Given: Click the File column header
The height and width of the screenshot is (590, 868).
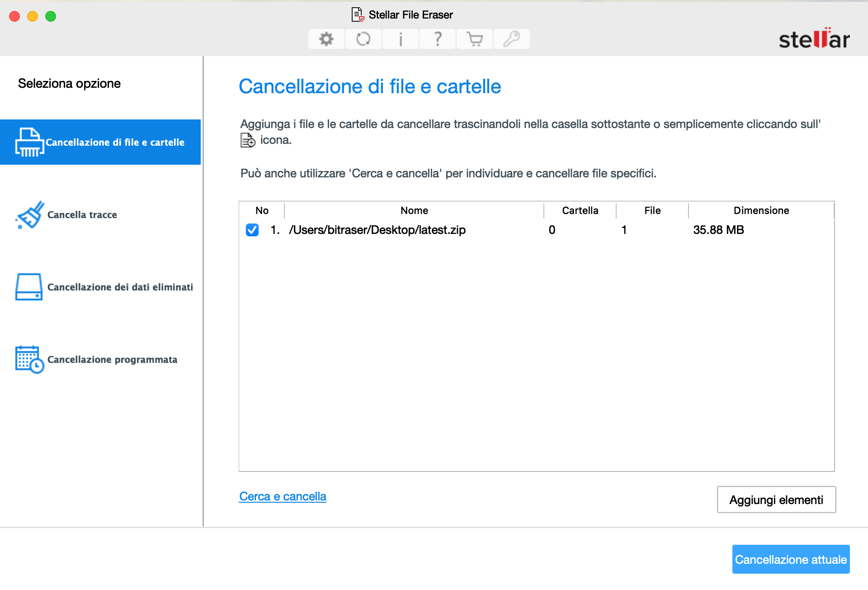Looking at the screenshot, I should [x=652, y=210].
